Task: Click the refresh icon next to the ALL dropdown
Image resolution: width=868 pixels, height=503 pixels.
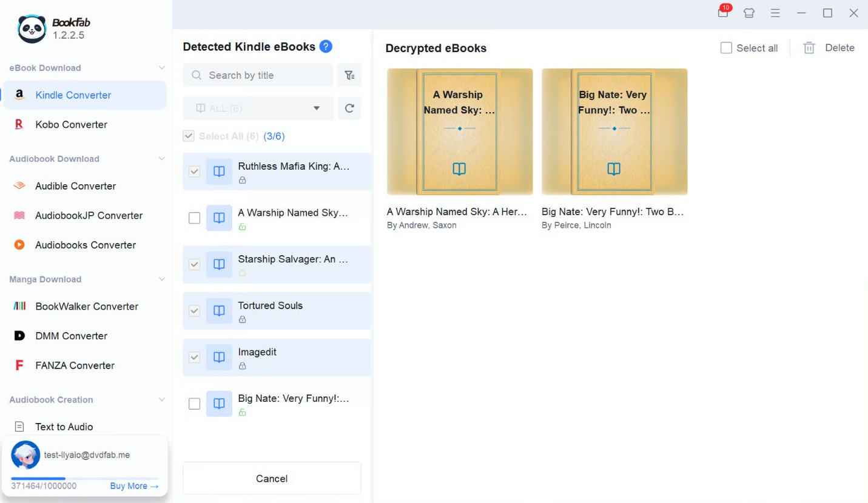Action: [349, 108]
